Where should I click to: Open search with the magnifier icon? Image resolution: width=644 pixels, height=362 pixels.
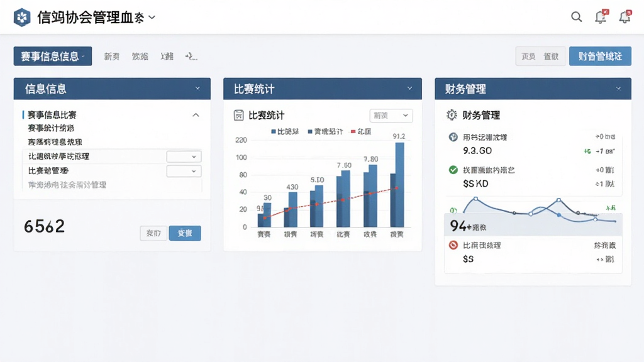tap(576, 17)
